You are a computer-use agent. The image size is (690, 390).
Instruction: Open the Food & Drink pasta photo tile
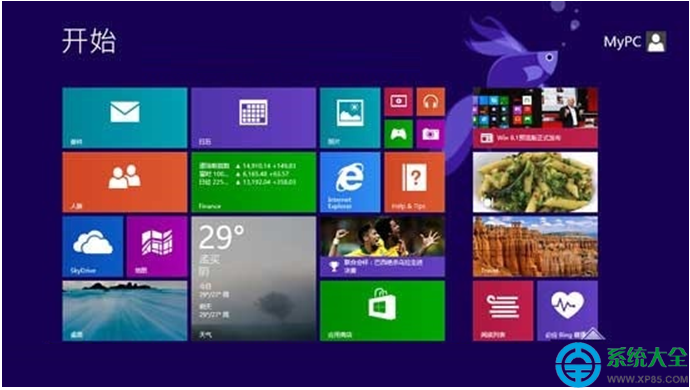coord(535,182)
